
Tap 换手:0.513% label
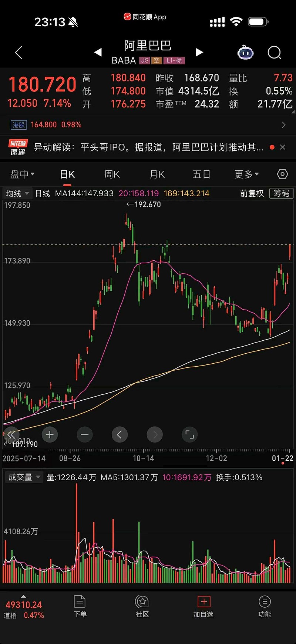239,477
